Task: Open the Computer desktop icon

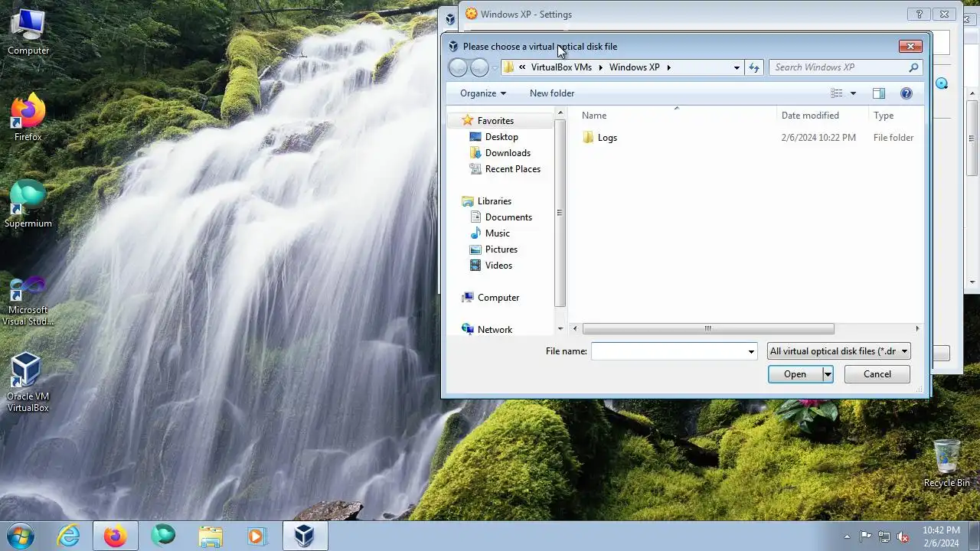Action: (x=28, y=31)
